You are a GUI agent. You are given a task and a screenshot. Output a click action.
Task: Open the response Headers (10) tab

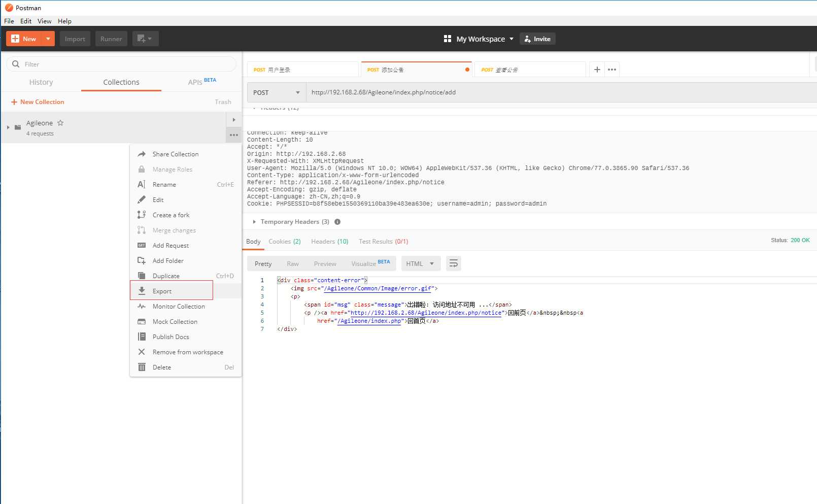point(330,242)
